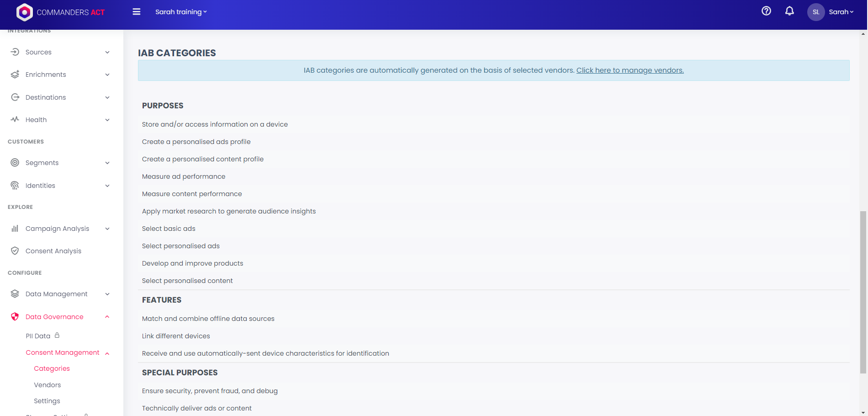Click the manage vendors link
Screen dimensions: 868x416
630,70
